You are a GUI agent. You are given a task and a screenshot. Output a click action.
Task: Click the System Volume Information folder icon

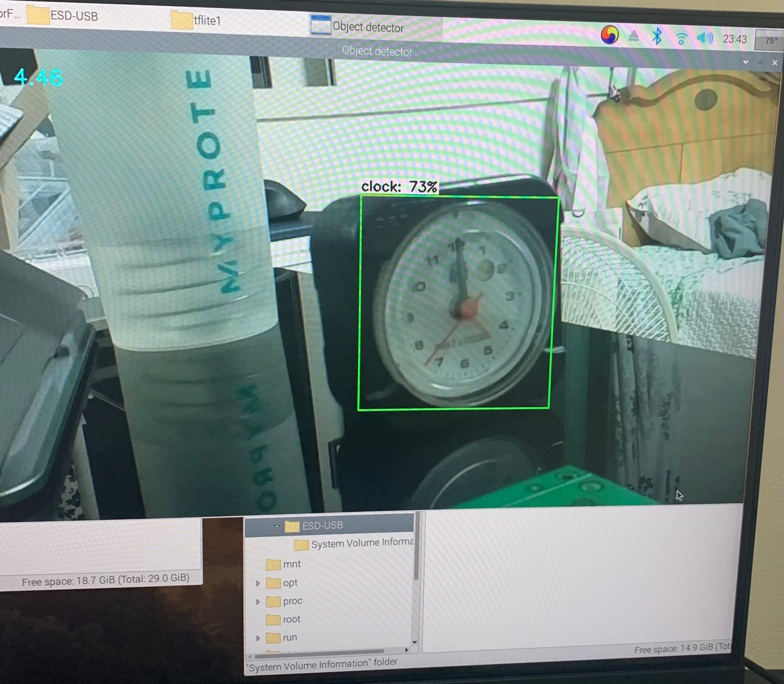(301, 544)
